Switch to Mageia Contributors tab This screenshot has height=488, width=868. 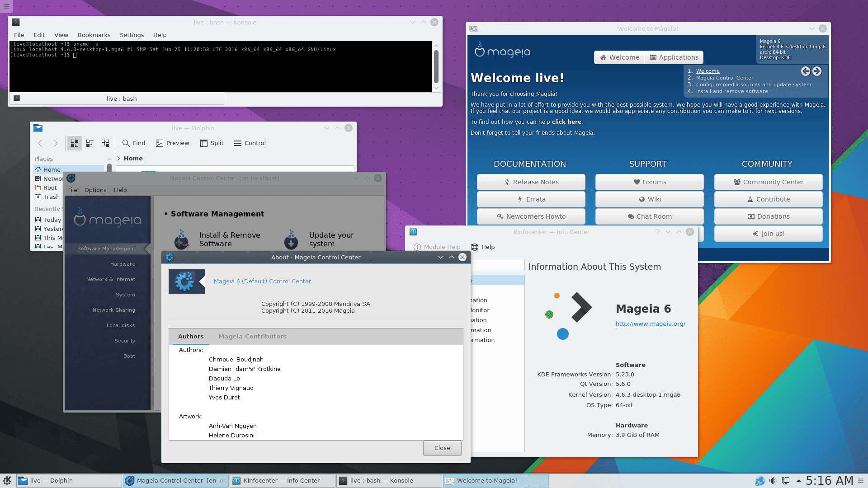(x=252, y=337)
